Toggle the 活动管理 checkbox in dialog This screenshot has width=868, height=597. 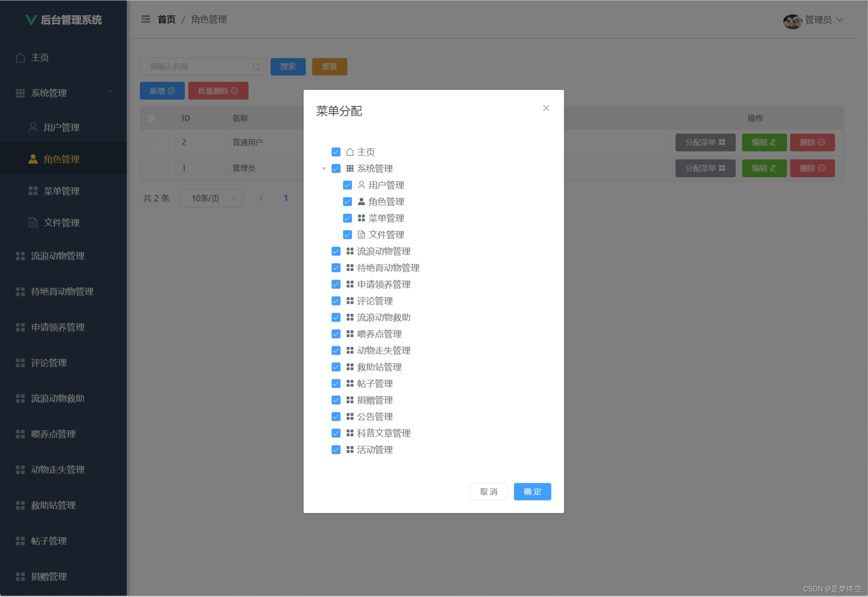point(336,449)
